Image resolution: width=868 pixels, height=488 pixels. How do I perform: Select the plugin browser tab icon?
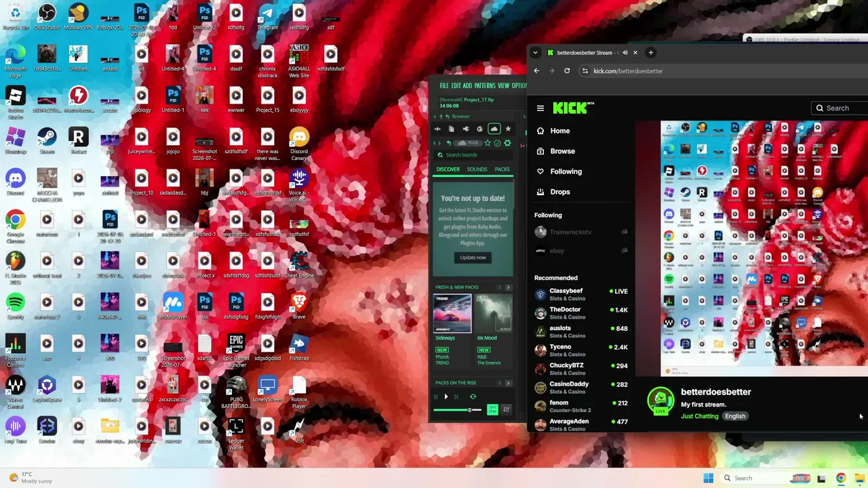pos(466,129)
